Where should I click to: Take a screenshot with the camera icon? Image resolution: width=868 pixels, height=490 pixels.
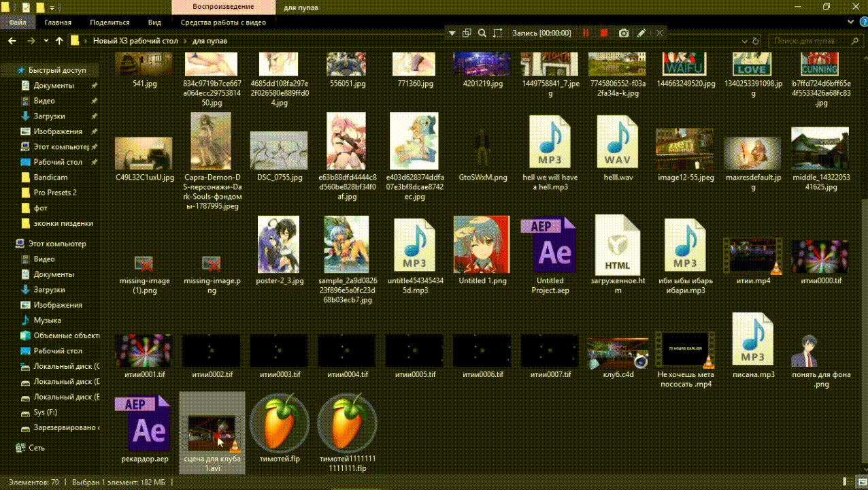coord(623,33)
